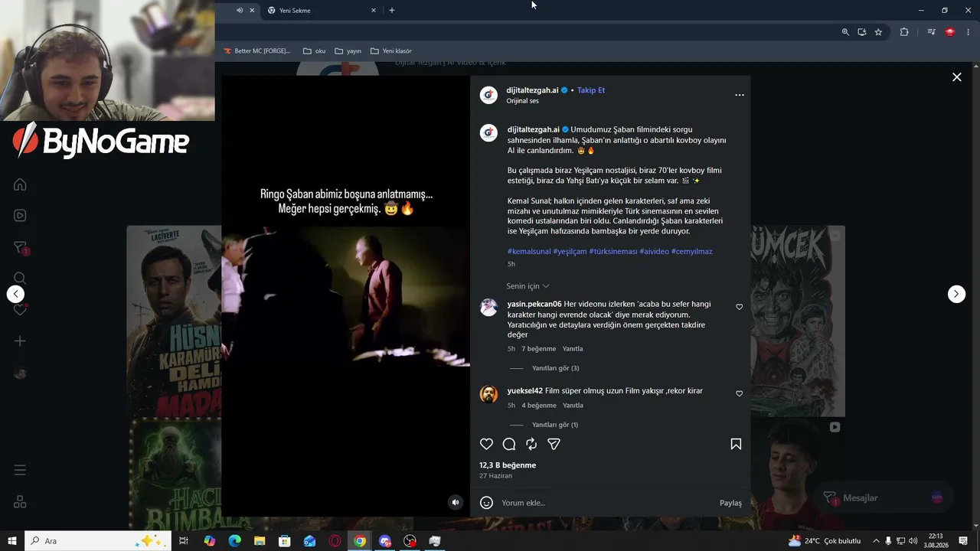Screen dimensions: 980x551
Task: Open the #aivideo hashtag
Action: [x=655, y=252]
